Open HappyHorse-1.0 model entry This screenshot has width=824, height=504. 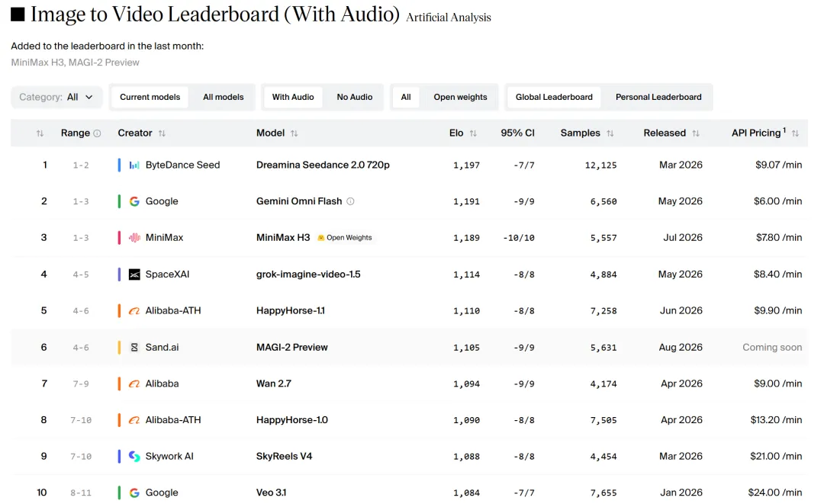coord(291,420)
